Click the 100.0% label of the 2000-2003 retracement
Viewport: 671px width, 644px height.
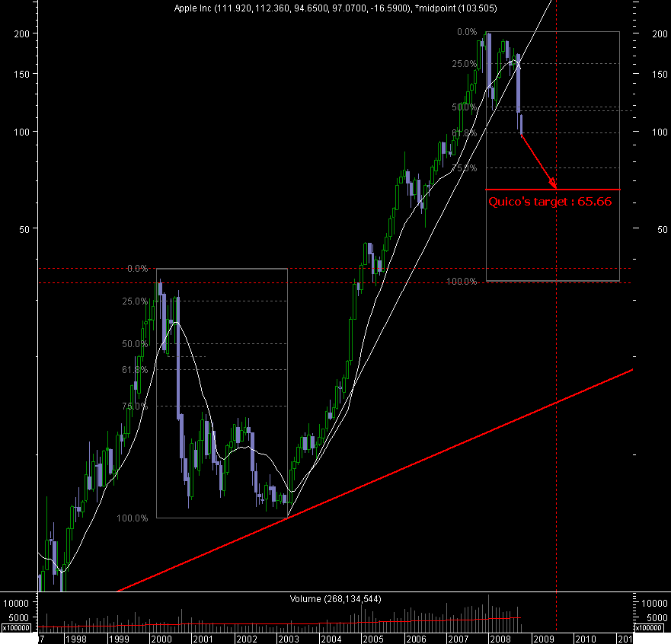(133, 518)
